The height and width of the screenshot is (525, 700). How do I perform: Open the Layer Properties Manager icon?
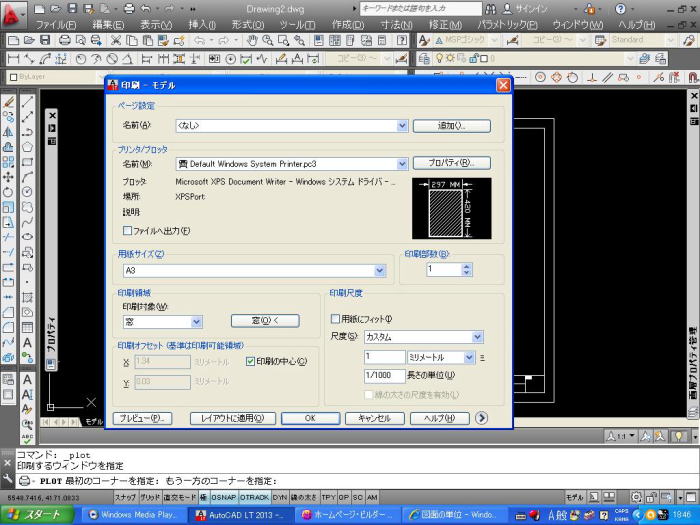[x=424, y=58]
